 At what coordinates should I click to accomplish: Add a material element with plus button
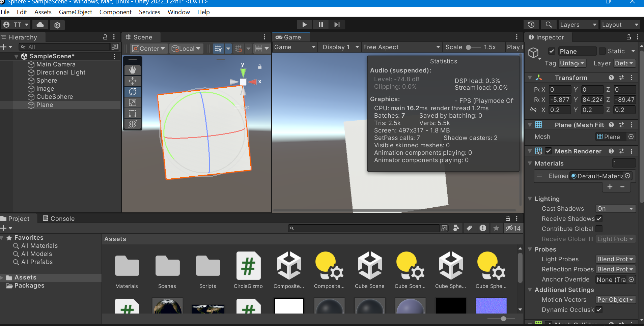610,187
